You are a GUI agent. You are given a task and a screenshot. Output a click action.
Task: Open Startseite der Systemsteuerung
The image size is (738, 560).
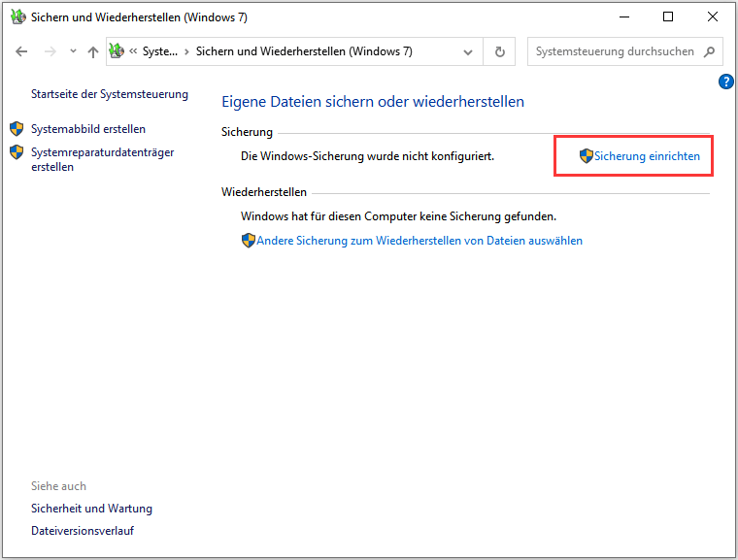[110, 94]
